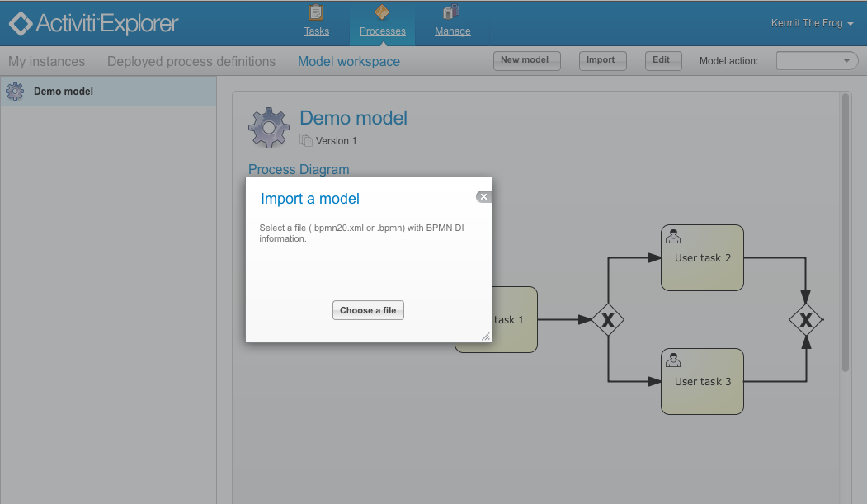Expand the Kermit The Frog user menu
867x504 pixels.
coord(811,23)
